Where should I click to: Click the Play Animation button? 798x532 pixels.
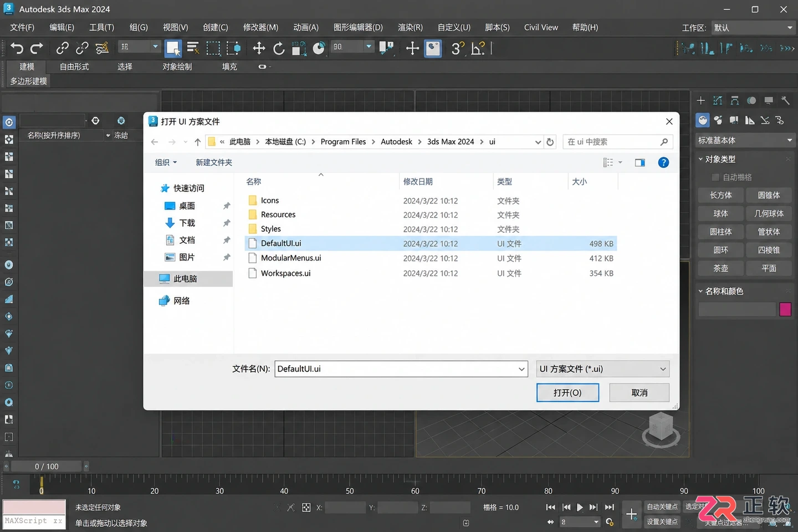[580, 507]
